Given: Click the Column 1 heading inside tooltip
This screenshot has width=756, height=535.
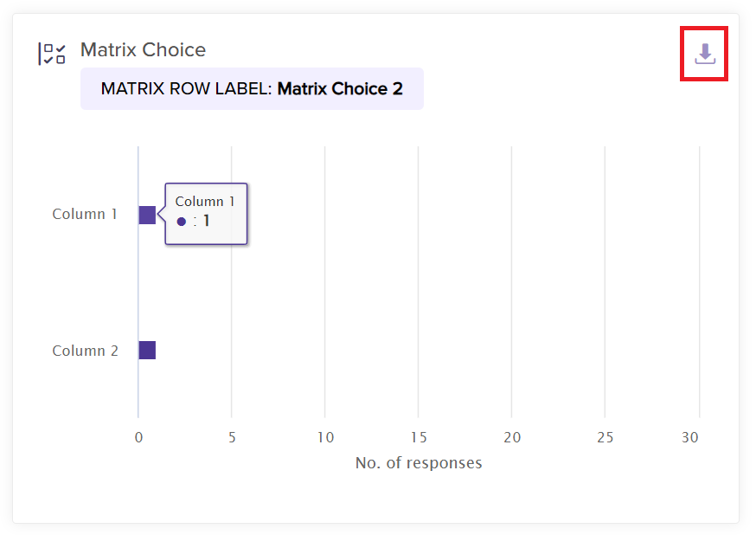Looking at the screenshot, I should [x=205, y=202].
